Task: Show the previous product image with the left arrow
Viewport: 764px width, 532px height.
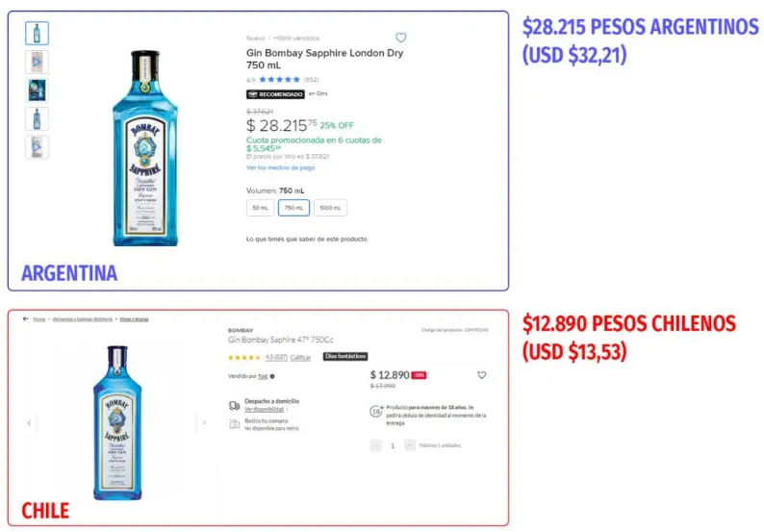Action: point(28,422)
